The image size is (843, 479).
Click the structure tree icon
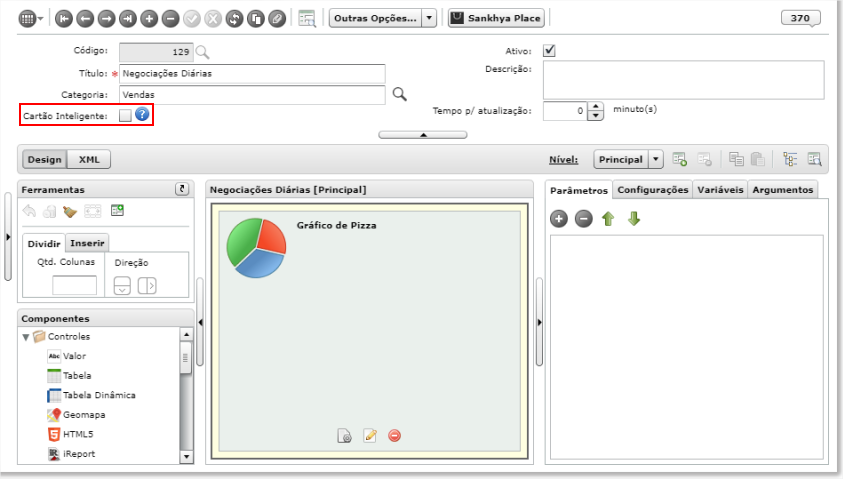point(790,159)
